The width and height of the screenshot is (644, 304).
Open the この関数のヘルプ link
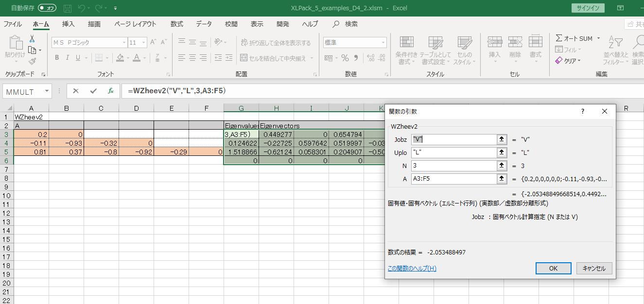point(412,268)
